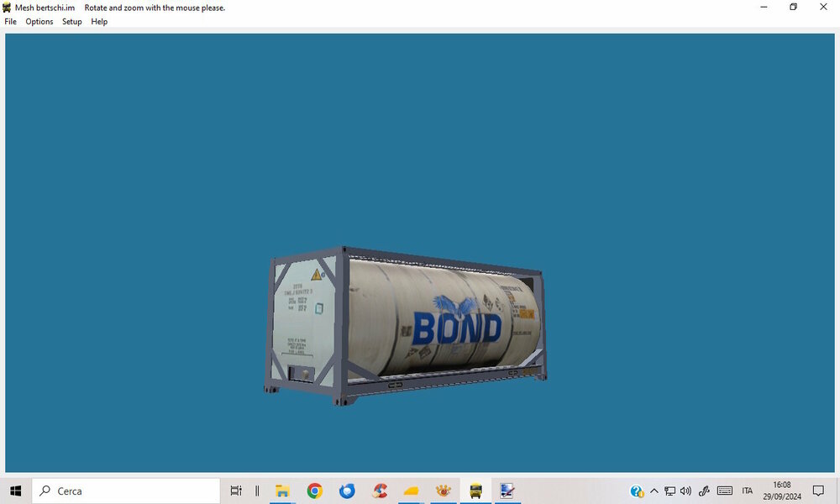Restore down the mesh viewer window

coord(794,7)
